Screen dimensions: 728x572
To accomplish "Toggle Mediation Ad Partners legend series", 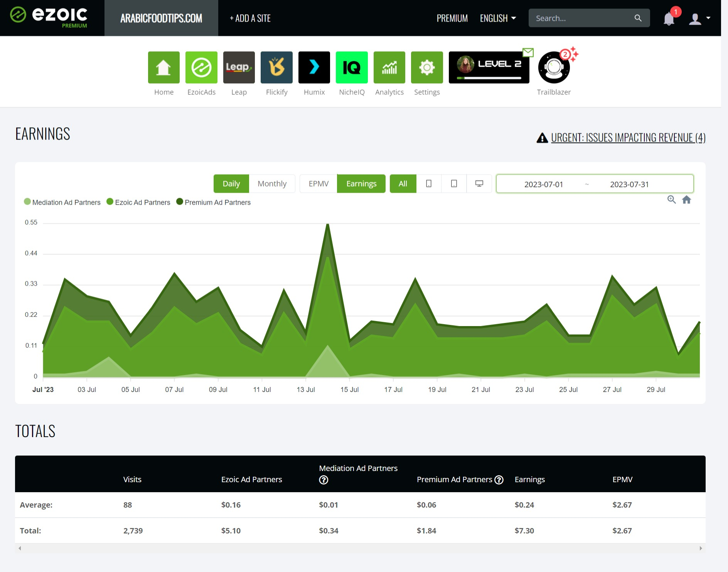I will click(62, 202).
